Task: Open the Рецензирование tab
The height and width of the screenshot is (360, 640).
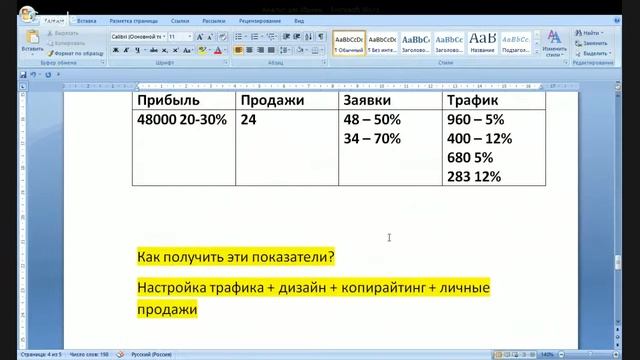Action: [260, 21]
